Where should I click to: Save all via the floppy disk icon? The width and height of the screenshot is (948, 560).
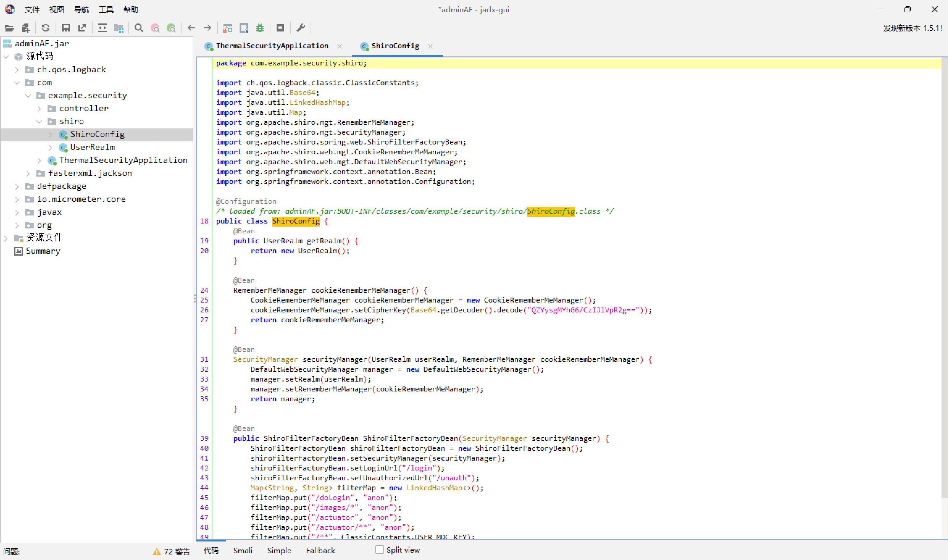click(x=66, y=28)
